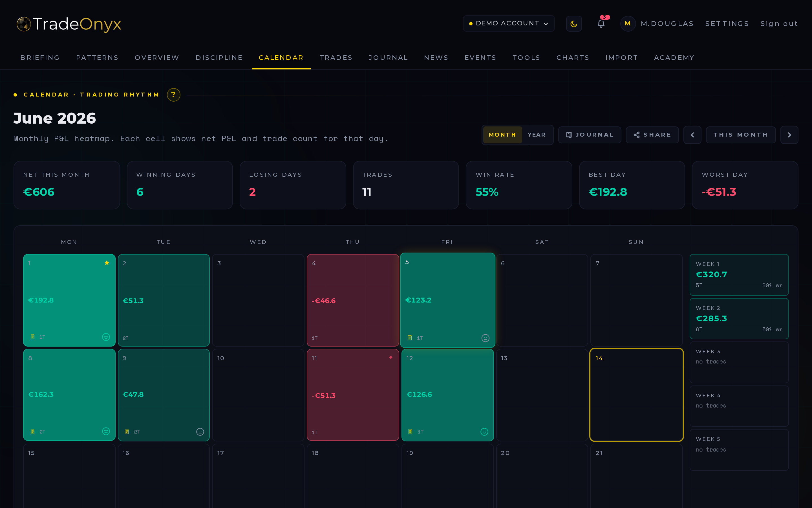The height and width of the screenshot is (508, 812).
Task: Click Trades 11 stat card
Action: click(x=406, y=185)
